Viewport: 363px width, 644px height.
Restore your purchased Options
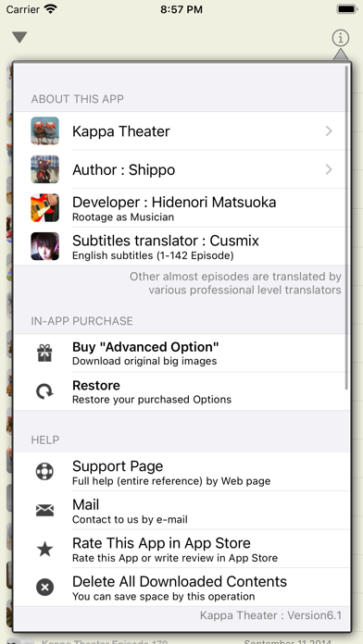[x=181, y=391]
